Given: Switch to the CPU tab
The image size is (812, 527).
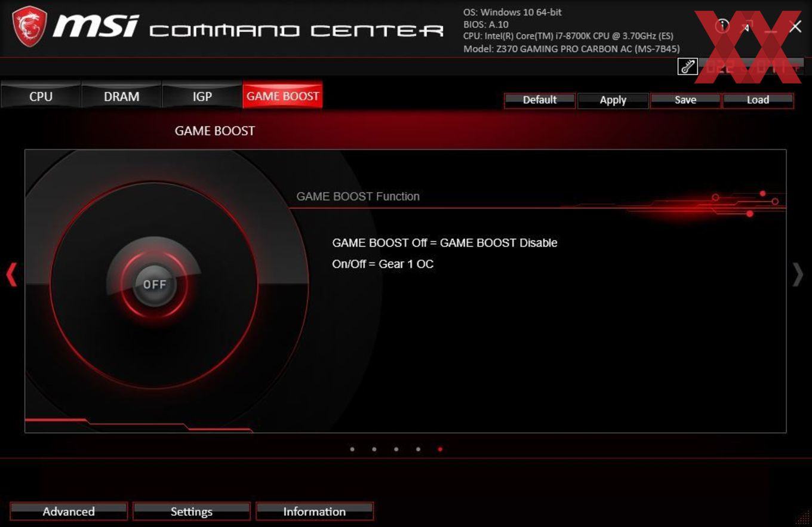Looking at the screenshot, I should (41, 96).
